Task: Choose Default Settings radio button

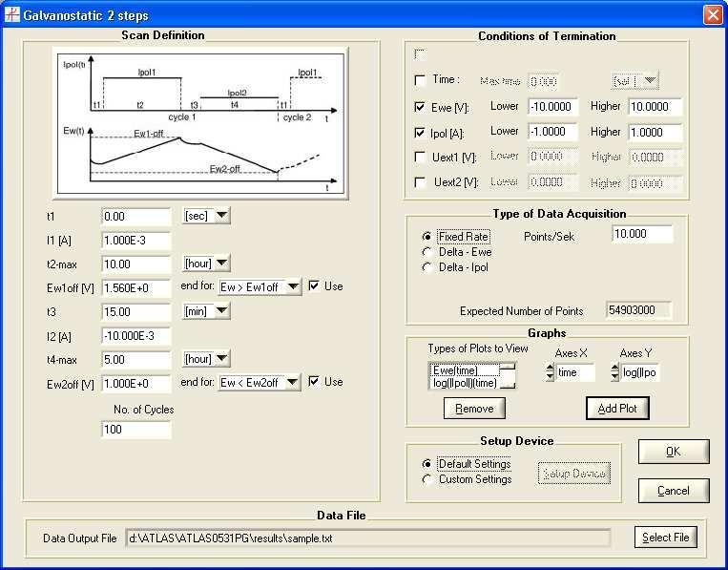Action: coord(426,464)
